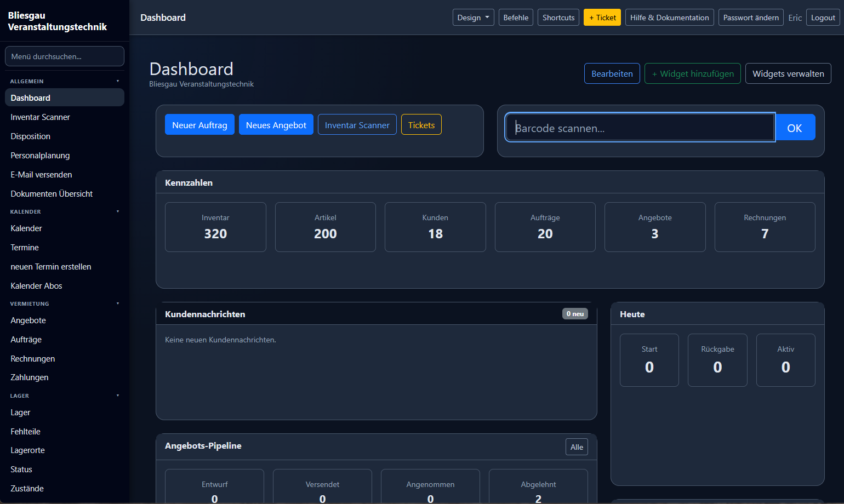This screenshot has width=844, height=504.
Task: Open Kalender Abos
Action: point(65,286)
